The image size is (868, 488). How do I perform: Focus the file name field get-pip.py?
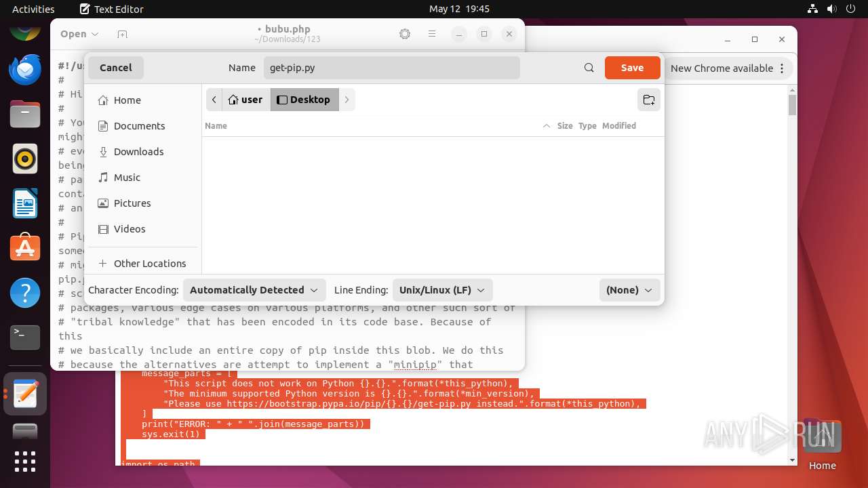(x=392, y=68)
